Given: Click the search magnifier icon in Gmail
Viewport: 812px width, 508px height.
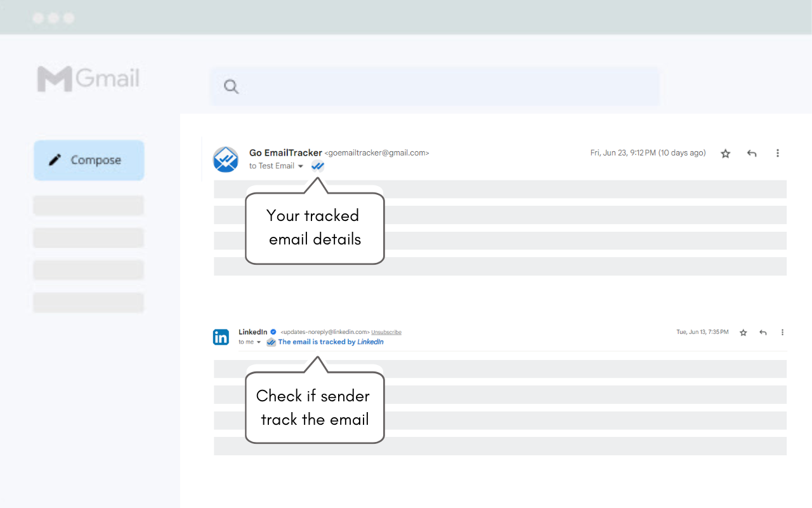Looking at the screenshot, I should [x=230, y=86].
